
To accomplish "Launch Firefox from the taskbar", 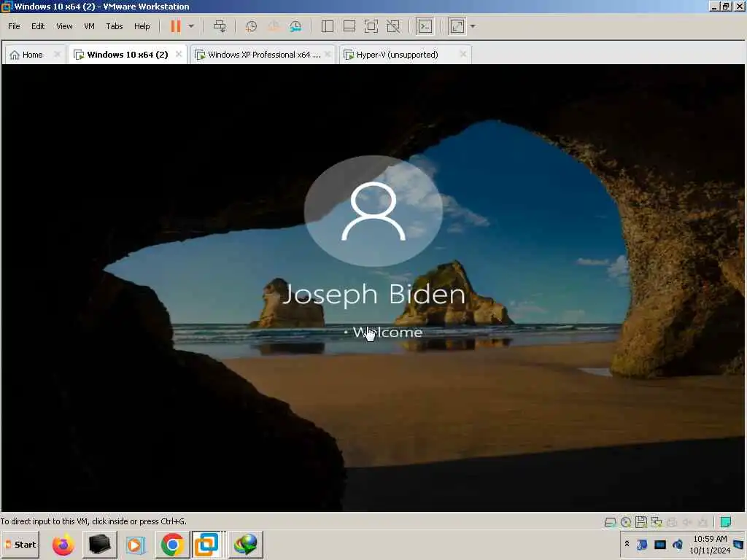I will point(63,544).
